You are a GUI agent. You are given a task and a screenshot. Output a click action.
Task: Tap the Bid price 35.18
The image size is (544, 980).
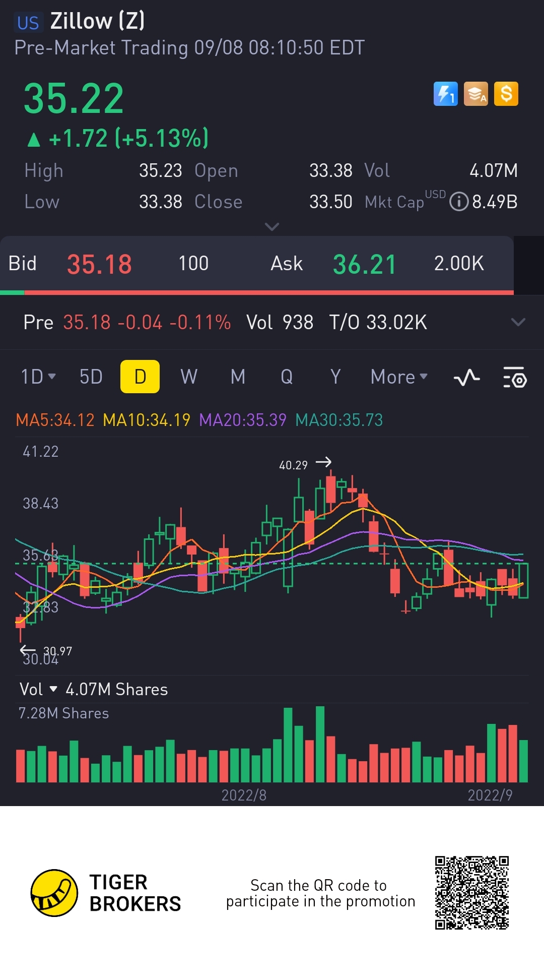tap(99, 264)
